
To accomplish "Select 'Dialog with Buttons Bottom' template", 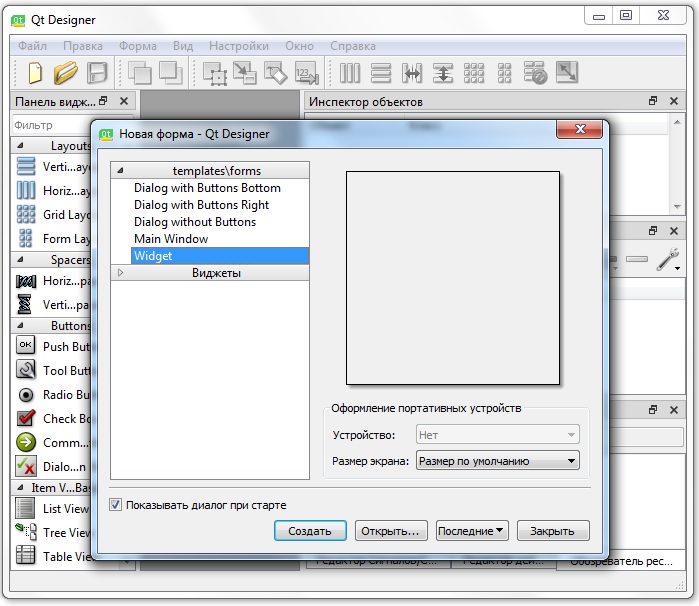I will click(x=207, y=188).
